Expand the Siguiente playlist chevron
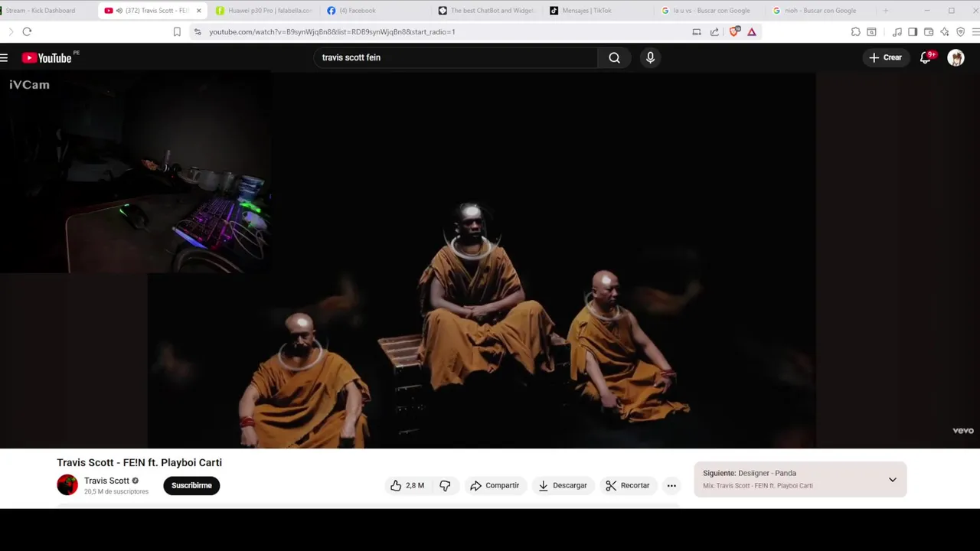The height and width of the screenshot is (551, 980). [x=892, y=480]
